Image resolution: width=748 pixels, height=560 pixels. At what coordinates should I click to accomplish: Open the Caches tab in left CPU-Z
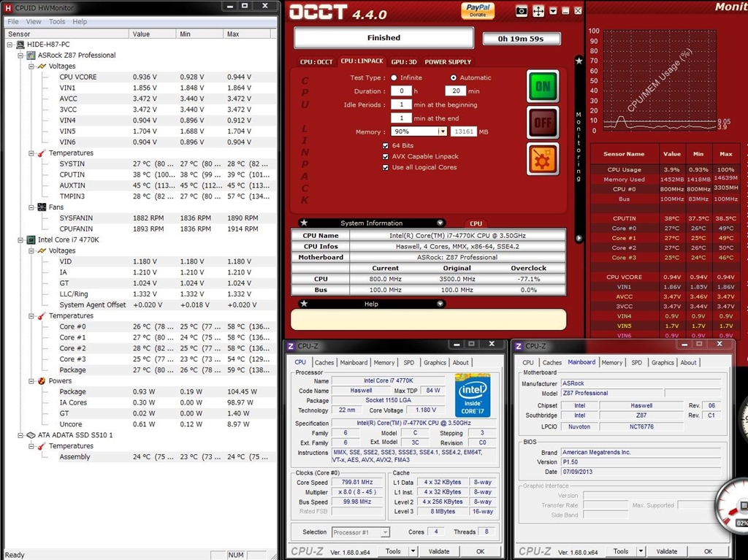click(324, 363)
